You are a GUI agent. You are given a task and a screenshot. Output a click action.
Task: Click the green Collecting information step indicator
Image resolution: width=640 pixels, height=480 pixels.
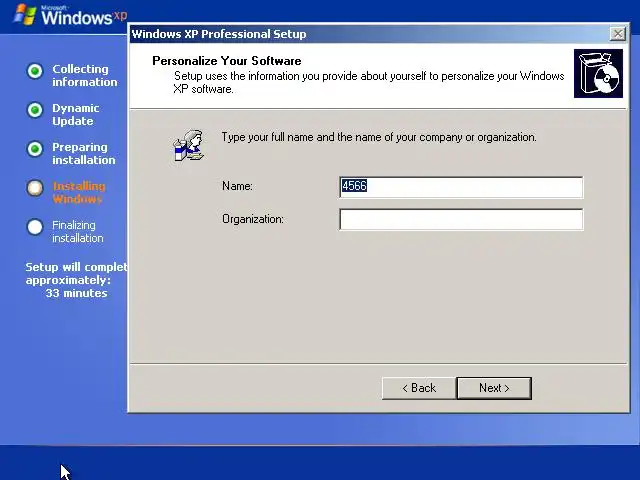point(35,71)
